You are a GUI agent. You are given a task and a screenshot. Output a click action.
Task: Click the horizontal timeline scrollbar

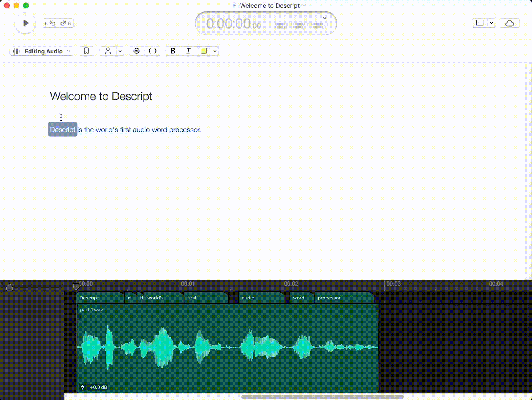[322, 397]
